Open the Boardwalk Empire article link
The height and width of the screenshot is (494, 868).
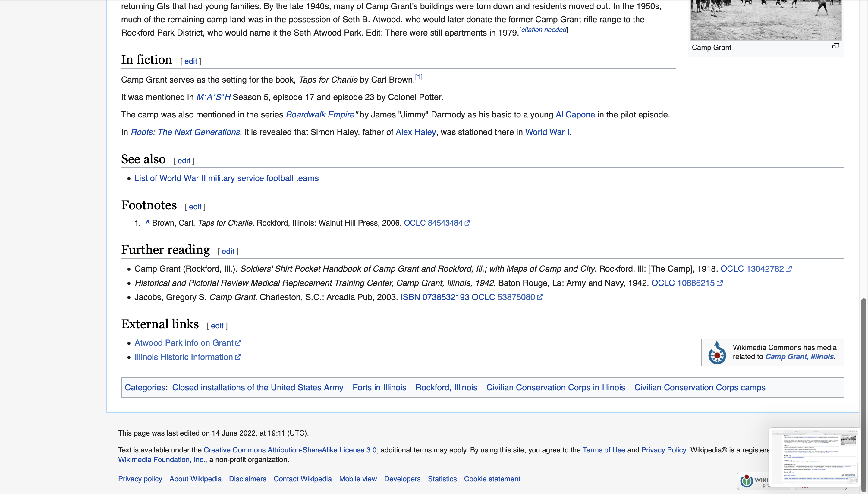320,115
